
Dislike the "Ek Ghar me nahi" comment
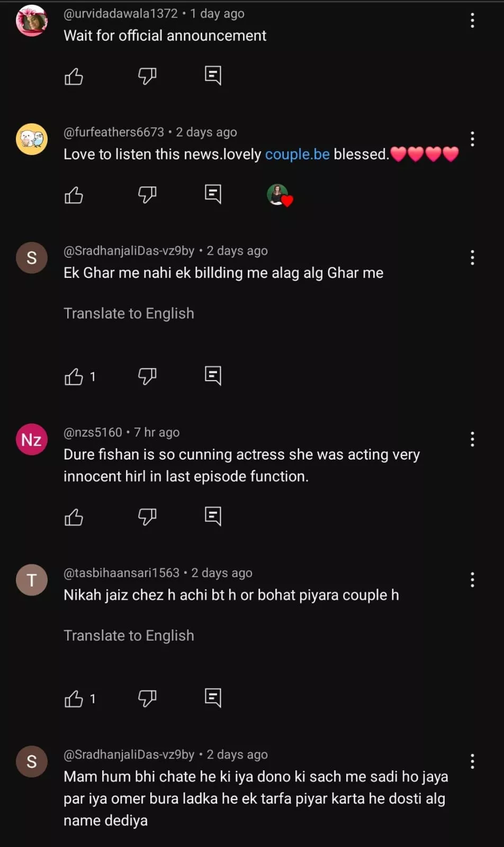pyautogui.click(x=147, y=376)
